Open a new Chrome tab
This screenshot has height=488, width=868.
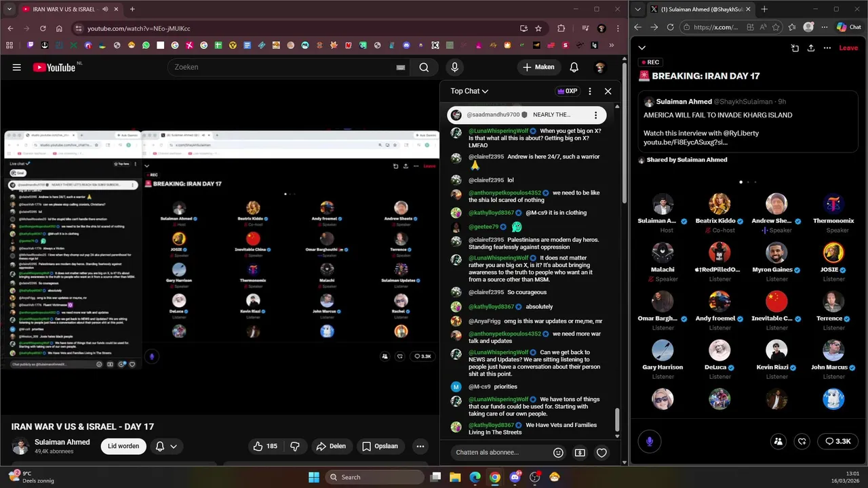coord(132,9)
